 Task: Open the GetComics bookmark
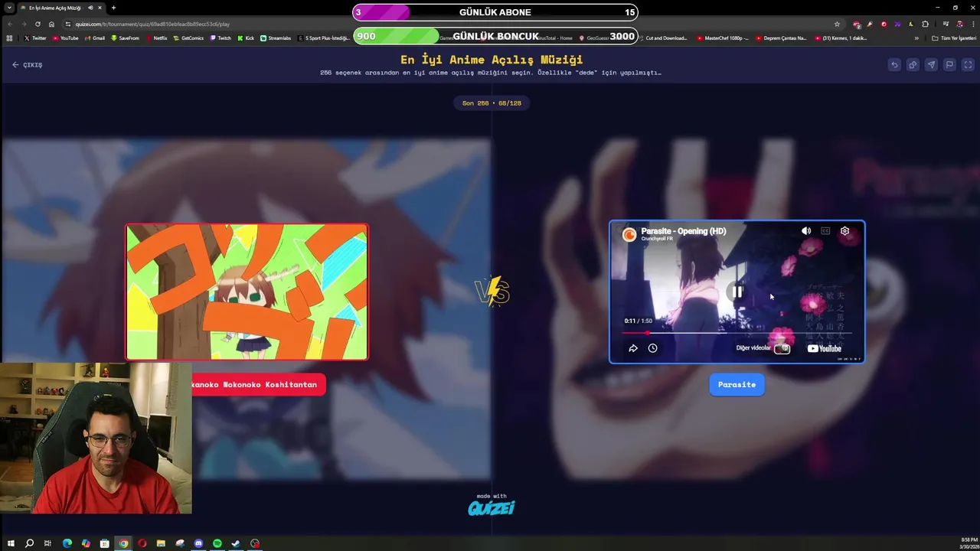coord(188,37)
